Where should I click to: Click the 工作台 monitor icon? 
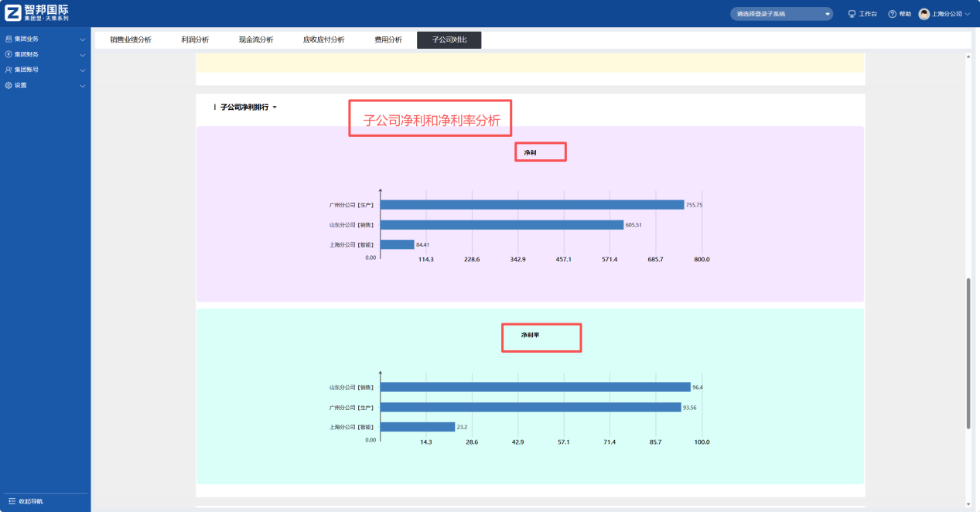(x=851, y=12)
